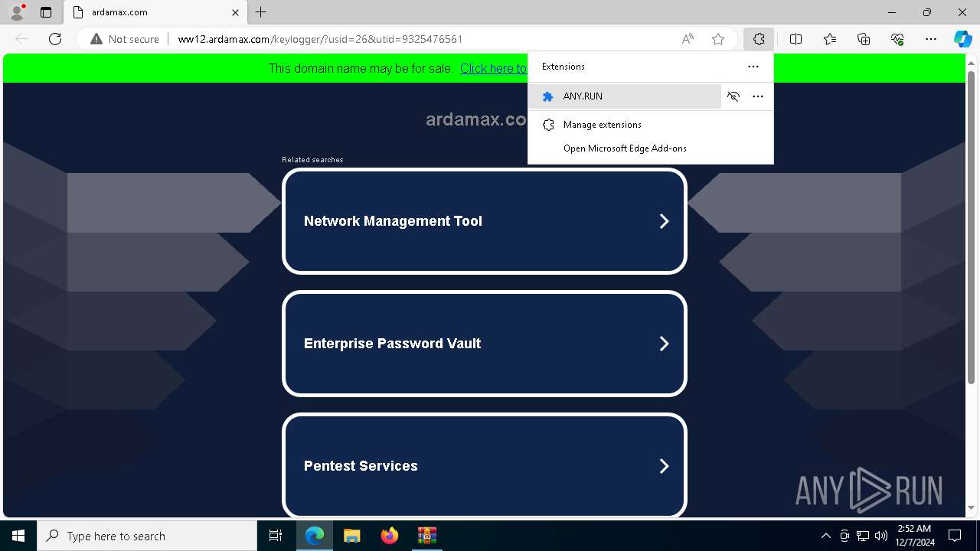Screen dimensions: 980x551
Task: Refresh the page
Action: 55,39
